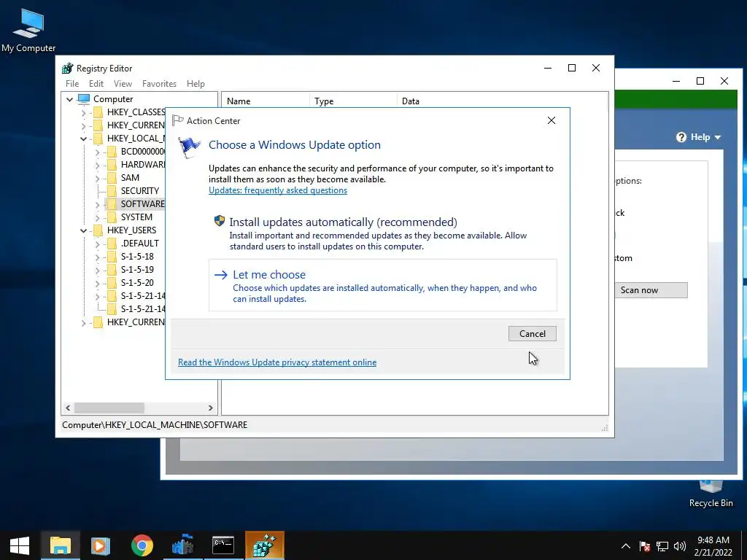The width and height of the screenshot is (747, 560).
Task: Expand the S-1-5-20 key
Action: [x=97, y=283]
